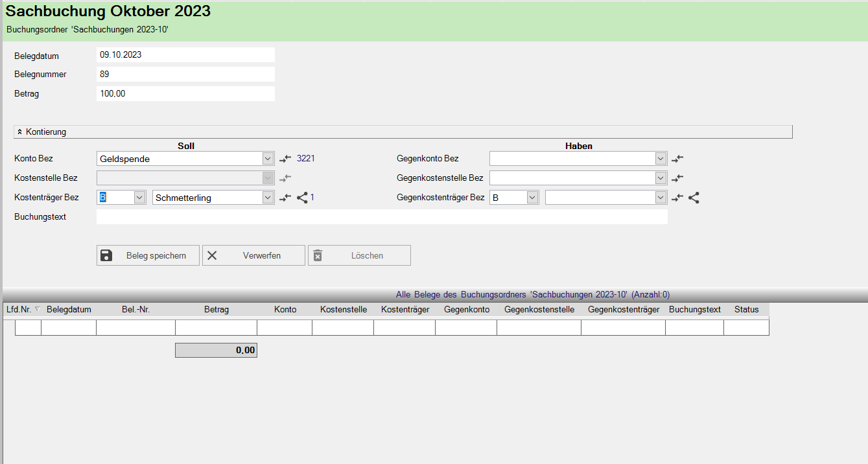Open the Gegenkonto Bez dropdown

661,159
